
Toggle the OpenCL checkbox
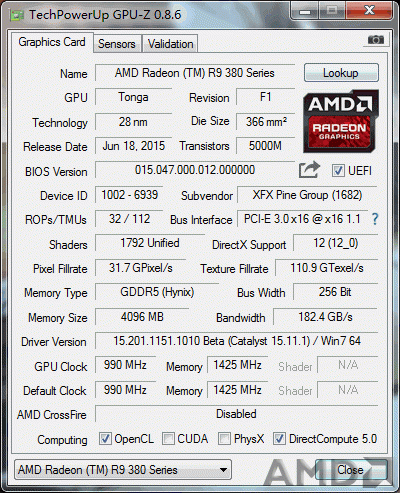coord(105,439)
